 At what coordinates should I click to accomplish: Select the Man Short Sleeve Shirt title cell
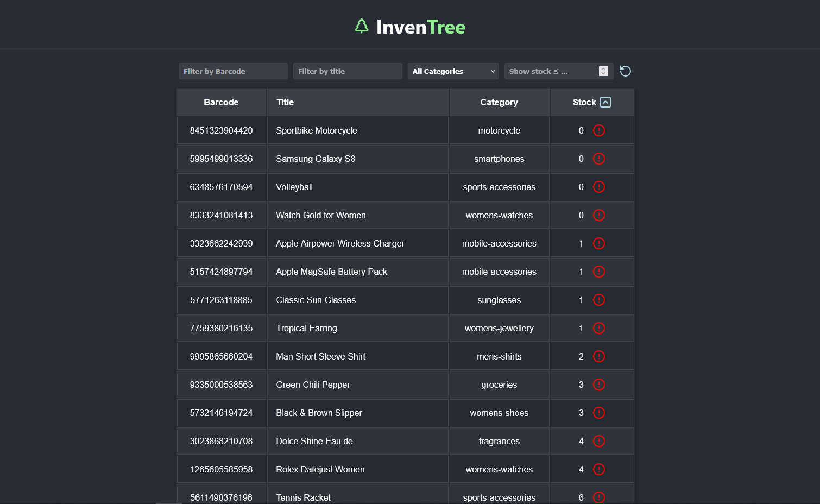[320, 356]
